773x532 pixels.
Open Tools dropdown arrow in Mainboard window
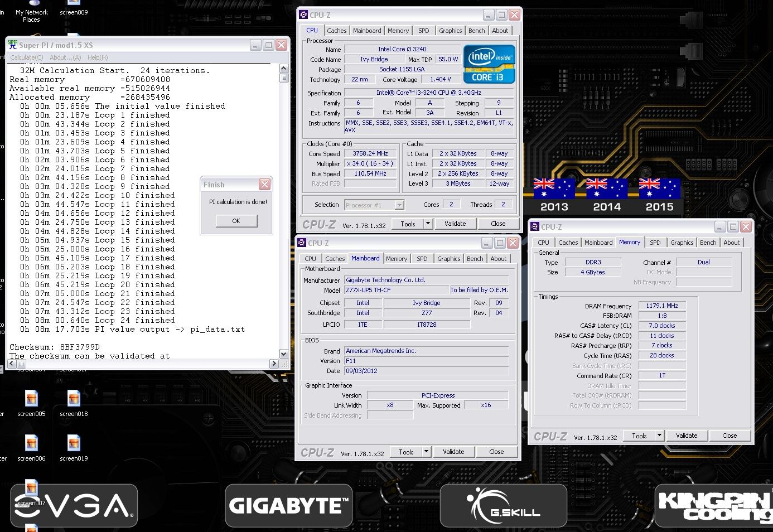(x=426, y=452)
